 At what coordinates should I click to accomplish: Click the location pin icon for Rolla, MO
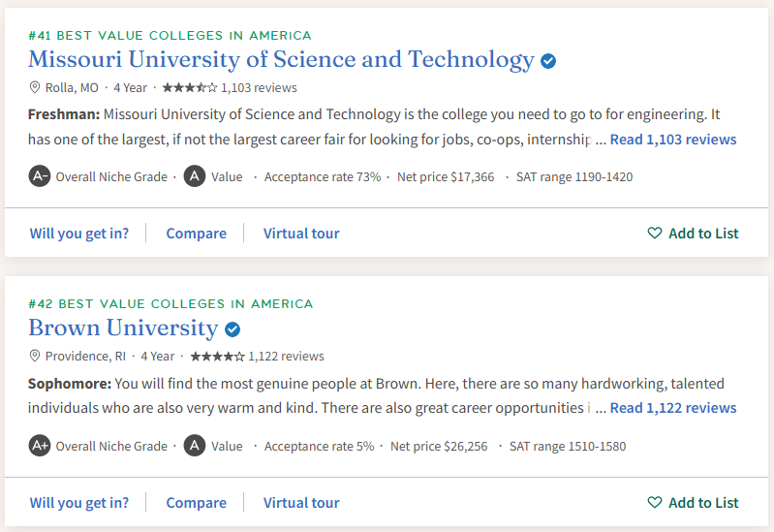coord(35,87)
